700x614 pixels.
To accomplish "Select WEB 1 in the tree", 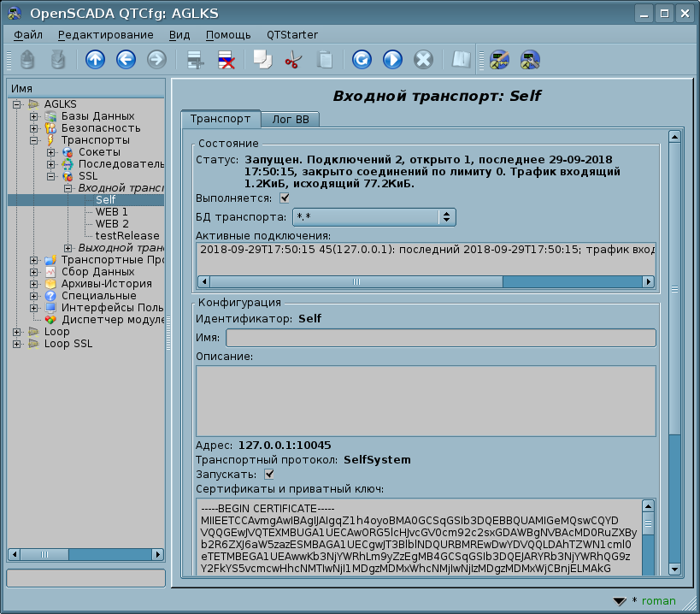I will click(x=112, y=212).
